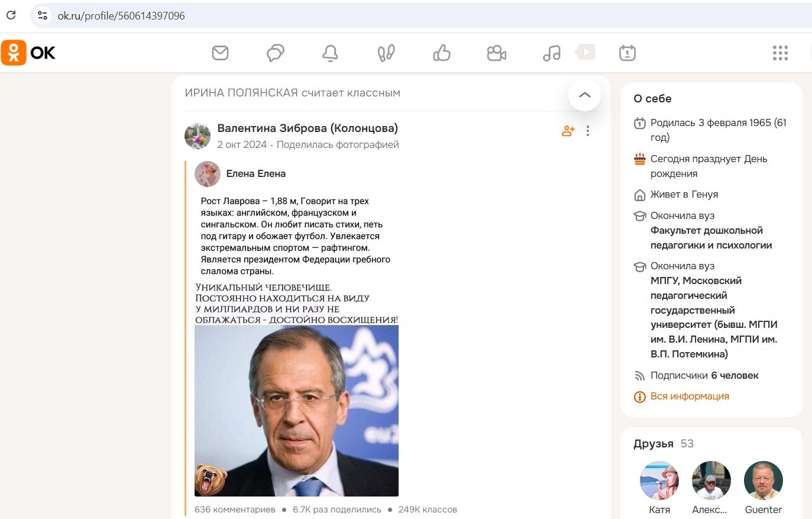812x519 pixels.
Task: Click the Lavrov photo to enlarge it
Action: [x=296, y=411]
